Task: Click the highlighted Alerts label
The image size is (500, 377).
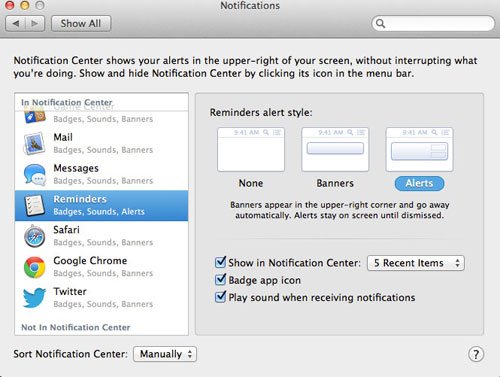Action: coord(419,183)
